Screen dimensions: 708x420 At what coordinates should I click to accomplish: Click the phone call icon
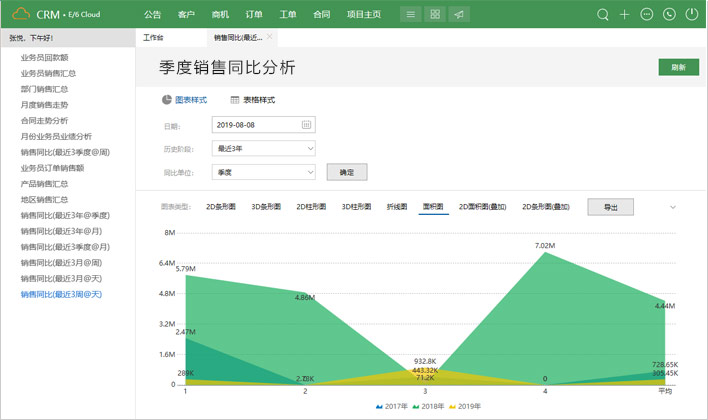pyautogui.click(x=669, y=15)
